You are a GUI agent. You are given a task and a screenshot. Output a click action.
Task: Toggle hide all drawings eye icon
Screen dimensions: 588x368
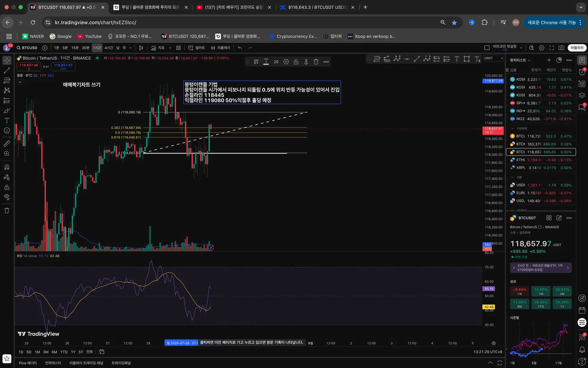(7, 197)
